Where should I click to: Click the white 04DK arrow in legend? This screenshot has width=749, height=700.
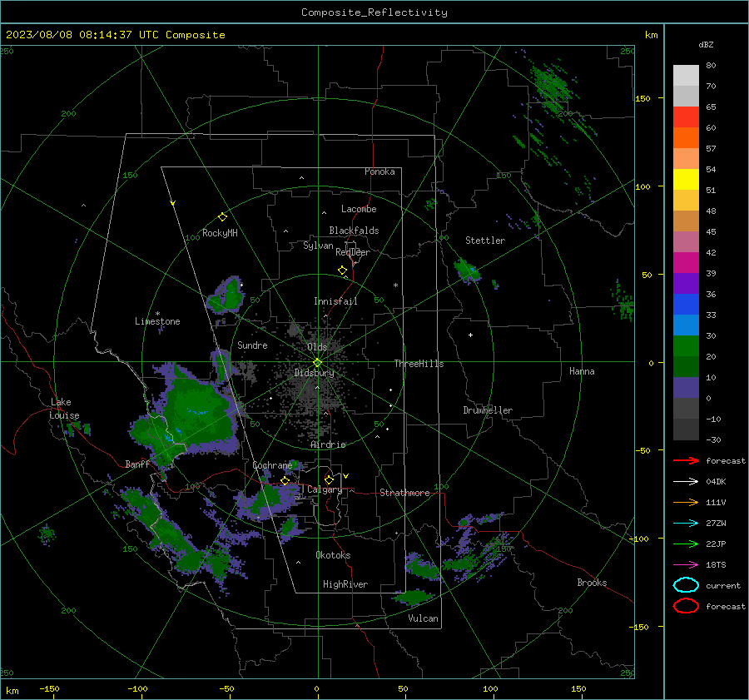686,481
